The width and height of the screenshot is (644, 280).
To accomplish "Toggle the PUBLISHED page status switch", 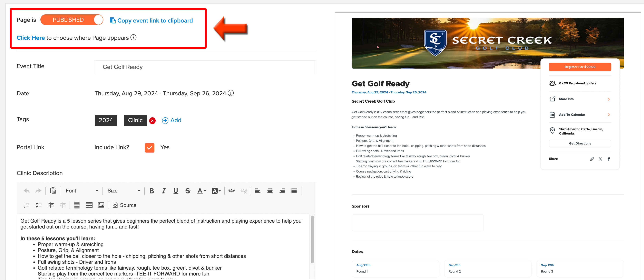I will click(x=72, y=20).
